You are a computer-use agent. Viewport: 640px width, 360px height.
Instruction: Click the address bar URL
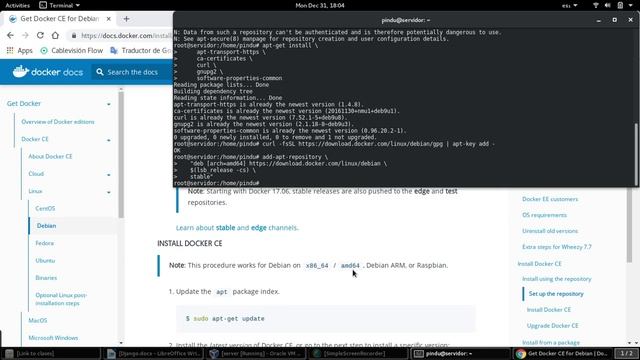[126, 36]
